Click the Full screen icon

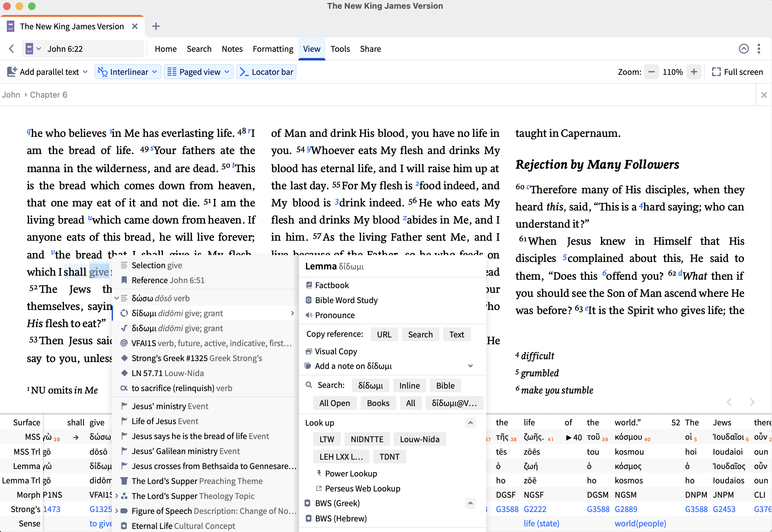pos(716,72)
